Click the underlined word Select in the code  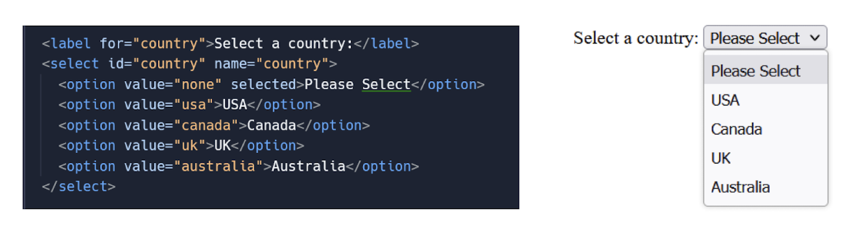pyautogui.click(x=387, y=84)
